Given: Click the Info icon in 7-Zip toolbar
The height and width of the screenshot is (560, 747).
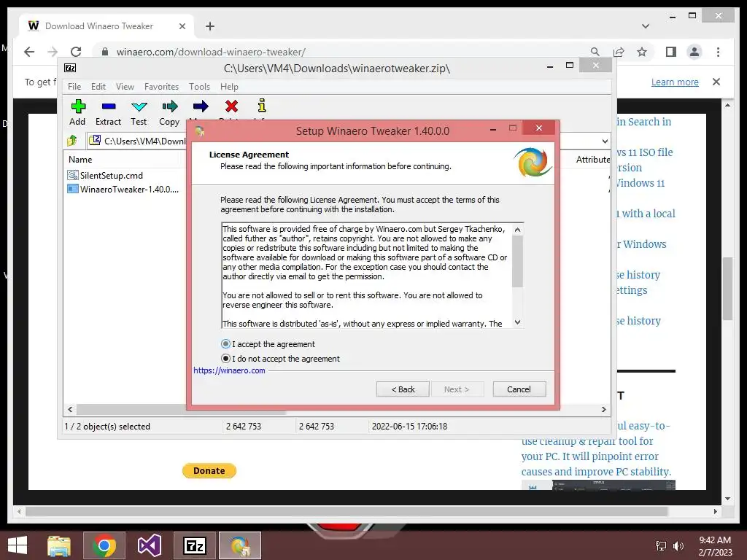Looking at the screenshot, I should click(262, 105).
